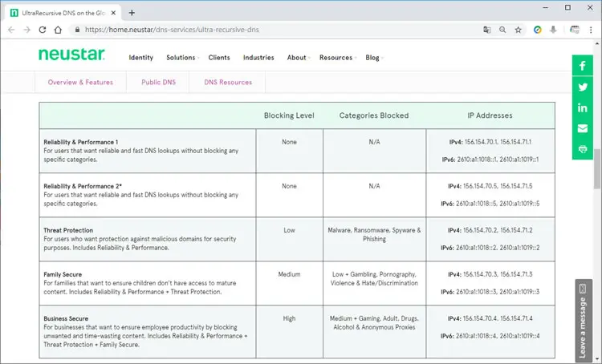Click the Neustar logo
Image resolution: width=602 pixels, height=364 pixels.
(71, 55)
